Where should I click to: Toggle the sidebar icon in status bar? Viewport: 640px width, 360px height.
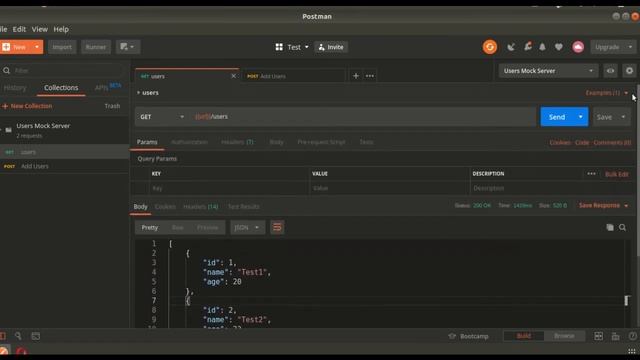click(2, 336)
